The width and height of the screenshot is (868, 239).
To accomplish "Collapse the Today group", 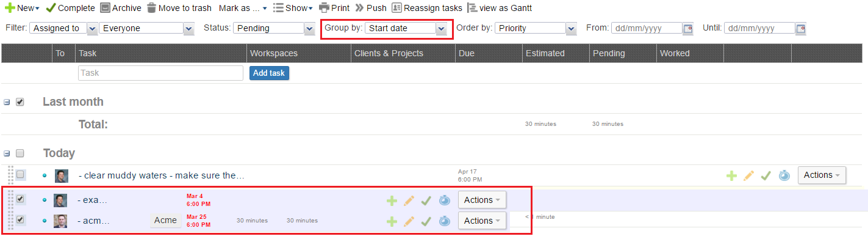I will coord(7,153).
